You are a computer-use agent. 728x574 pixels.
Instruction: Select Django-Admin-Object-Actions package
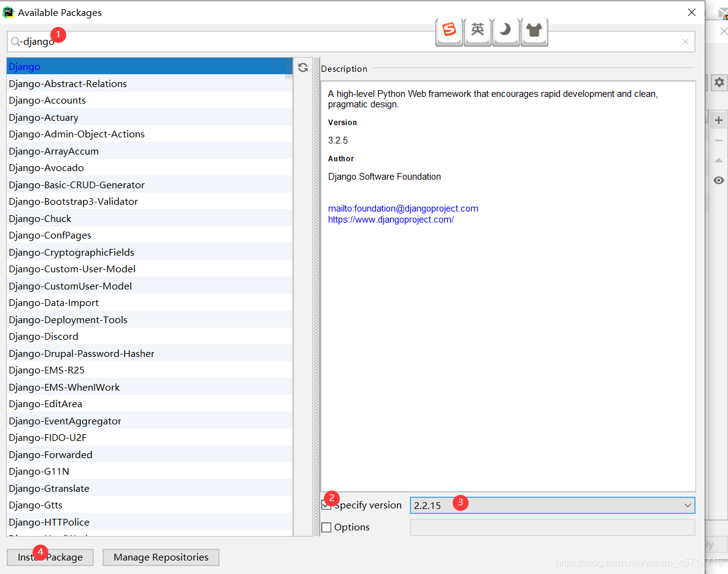(x=150, y=134)
